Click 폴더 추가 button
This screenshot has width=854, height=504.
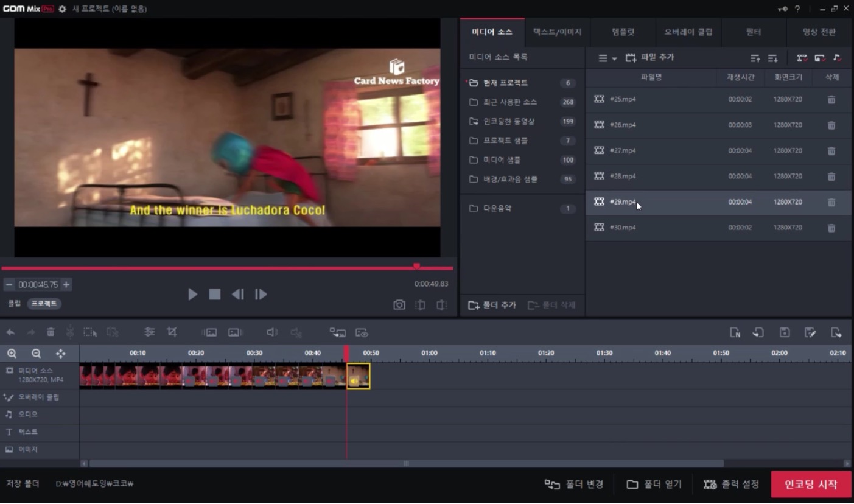tap(491, 305)
